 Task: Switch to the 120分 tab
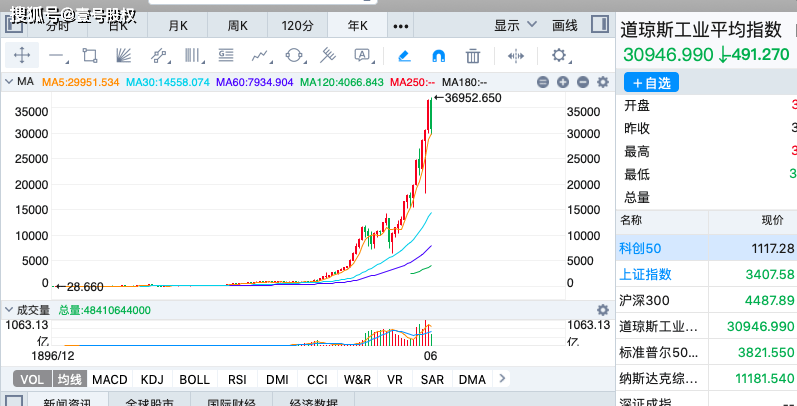297,26
